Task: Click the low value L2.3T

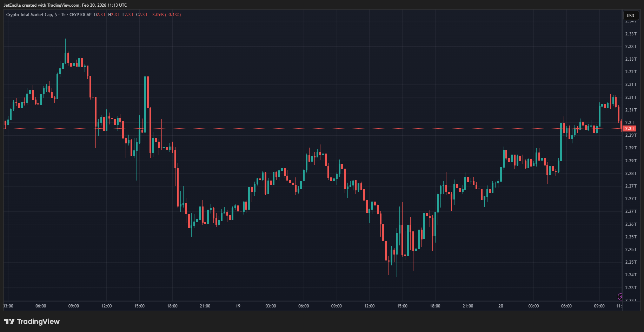Action: pyautogui.click(x=128, y=15)
